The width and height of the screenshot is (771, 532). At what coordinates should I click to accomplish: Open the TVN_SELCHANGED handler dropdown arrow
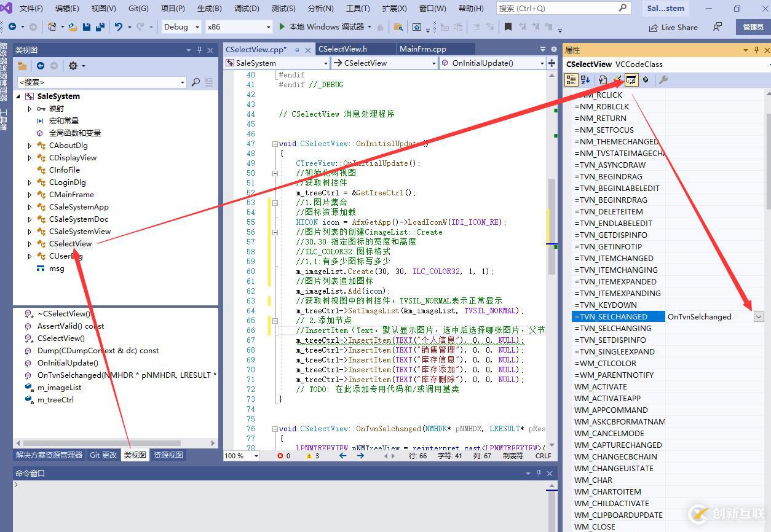[x=759, y=316]
